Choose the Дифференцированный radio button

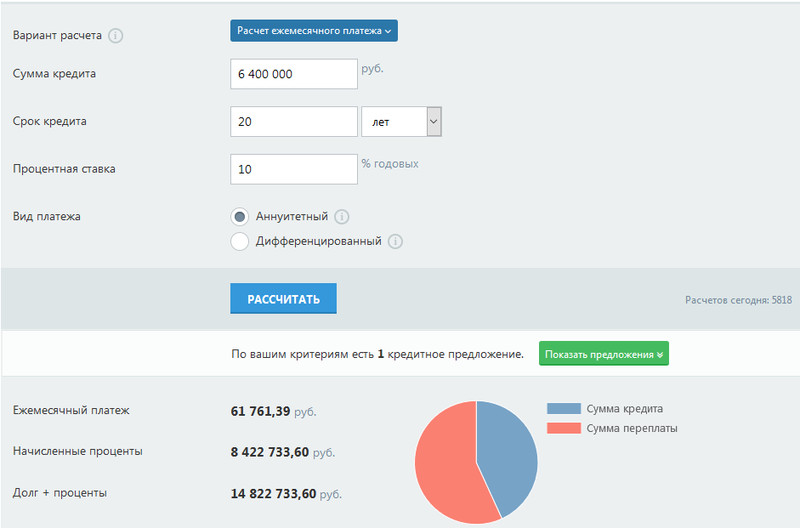(239, 241)
